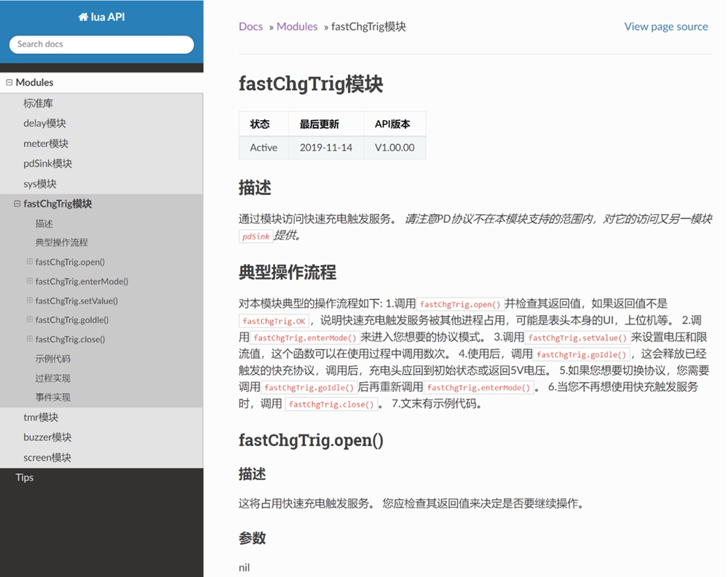Viewport: 728px width, 577px height.
Task: Collapse the Modules section expander
Action: [9, 83]
